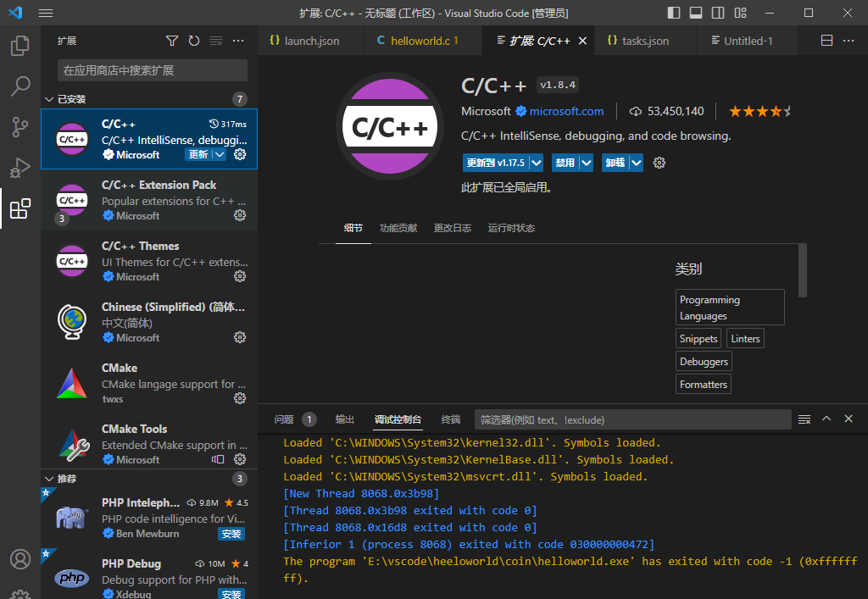
Task: Open the 问题 panel tab
Action: 284,419
